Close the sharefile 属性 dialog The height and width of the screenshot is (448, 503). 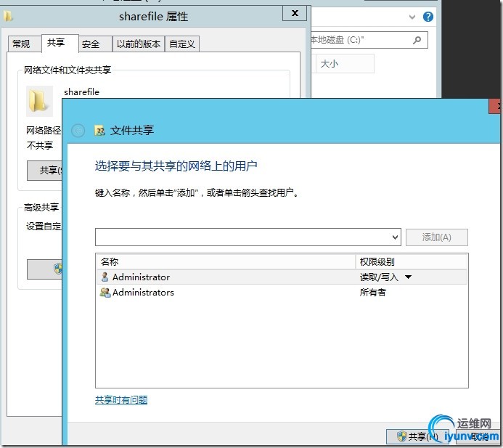tap(295, 13)
